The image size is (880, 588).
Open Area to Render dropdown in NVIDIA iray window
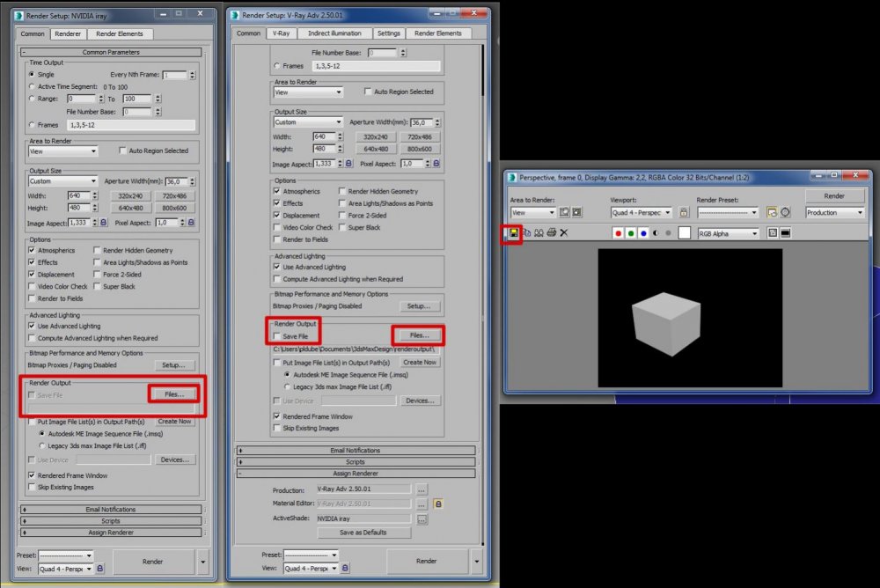62,151
